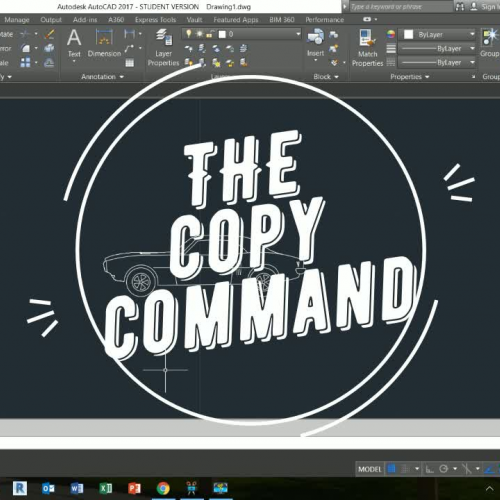The width and height of the screenshot is (500, 500).
Task: Click the Erase tool with pencil icon
Action: pyautogui.click(x=49, y=34)
